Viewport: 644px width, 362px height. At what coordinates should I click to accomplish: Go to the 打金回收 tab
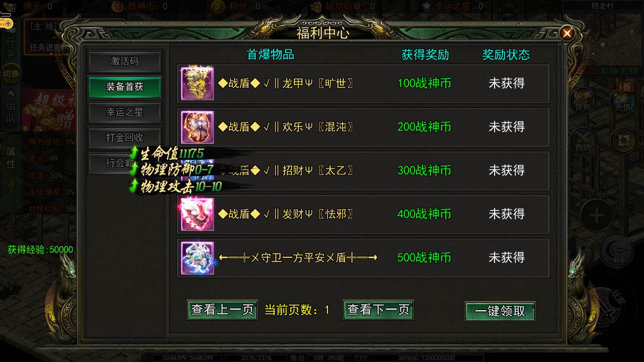[125, 138]
